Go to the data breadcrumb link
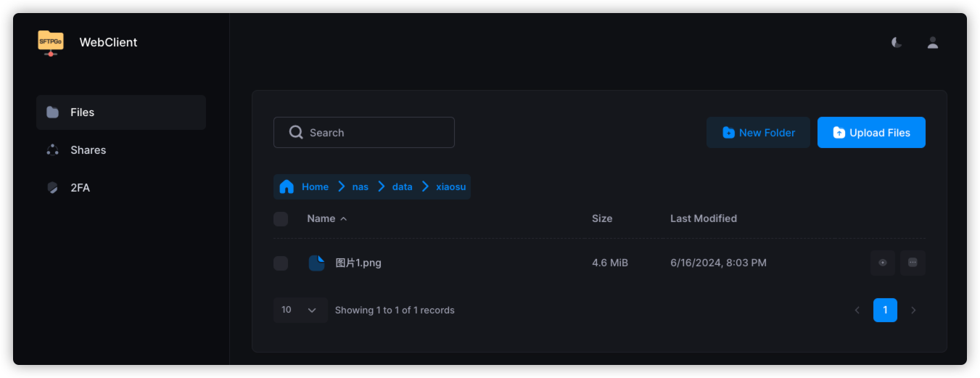The image size is (980, 378). [x=402, y=186]
